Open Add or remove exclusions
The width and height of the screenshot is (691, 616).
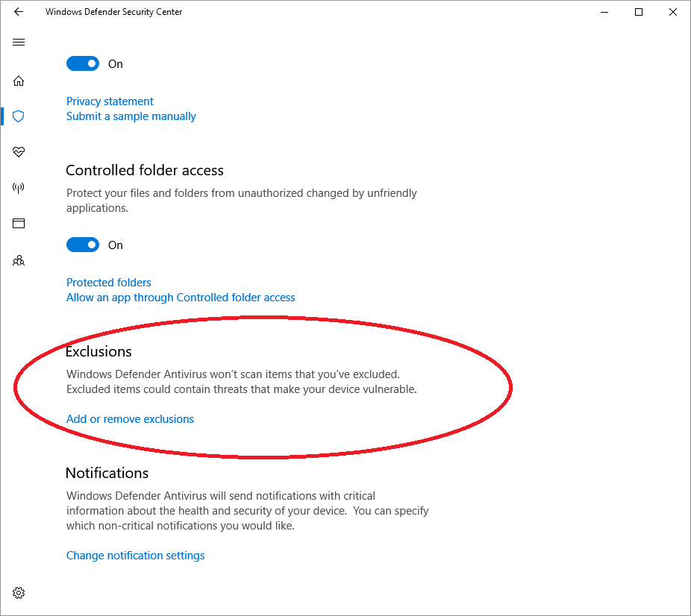point(130,419)
